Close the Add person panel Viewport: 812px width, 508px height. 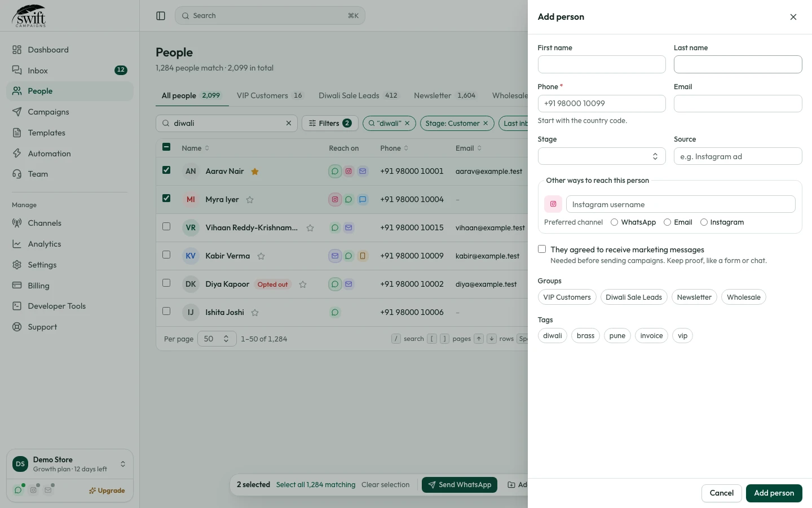pyautogui.click(x=793, y=17)
